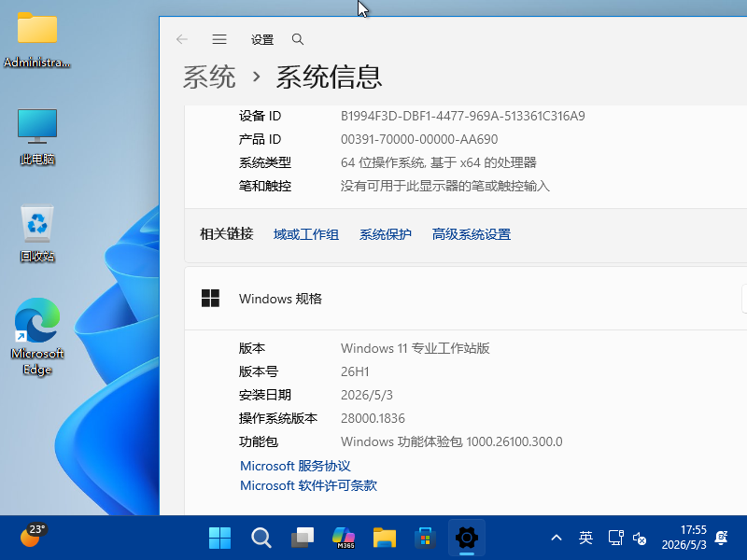Show hidden tray icons with the chevron
747x560 pixels.
tap(556, 539)
